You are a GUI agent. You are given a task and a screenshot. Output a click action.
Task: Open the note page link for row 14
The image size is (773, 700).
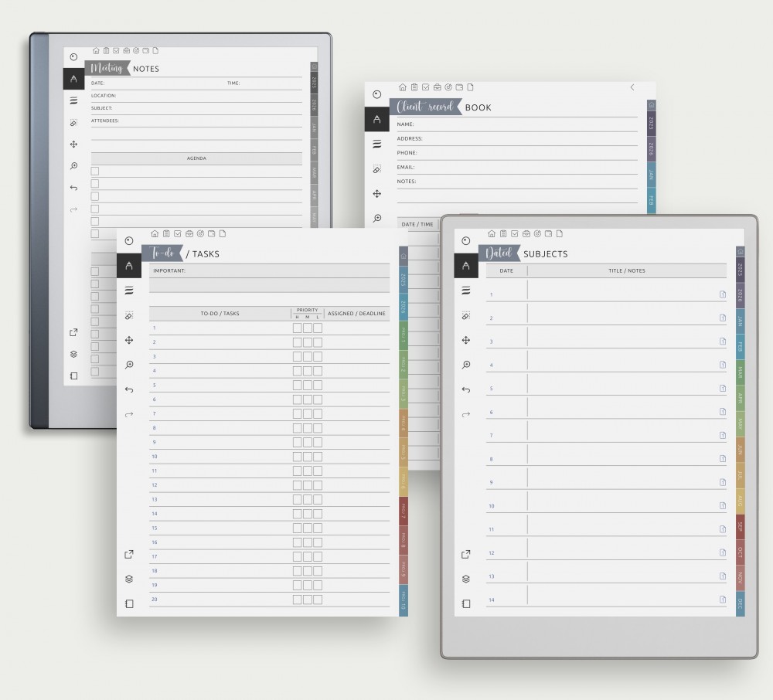click(722, 600)
